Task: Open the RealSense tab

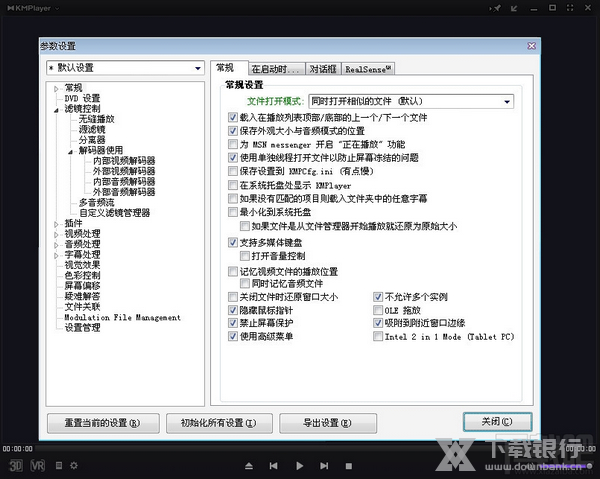Action: 368,69
